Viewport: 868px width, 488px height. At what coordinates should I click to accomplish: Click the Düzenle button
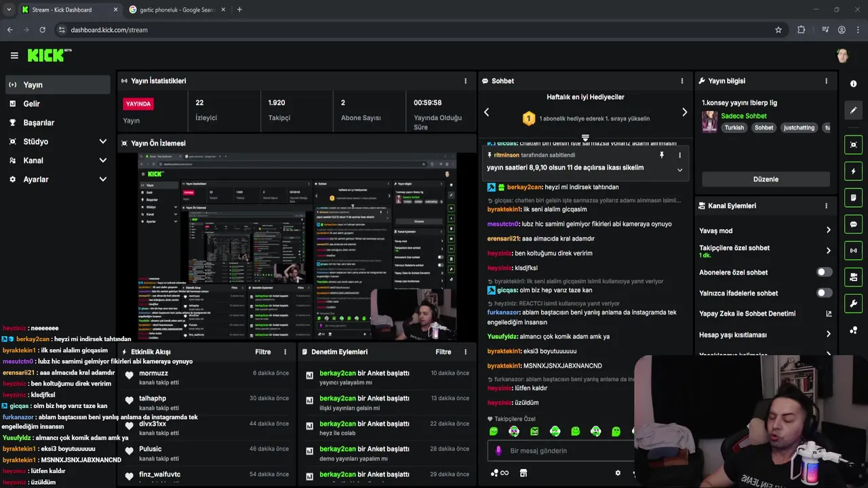pyautogui.click(x=766, y=179)
